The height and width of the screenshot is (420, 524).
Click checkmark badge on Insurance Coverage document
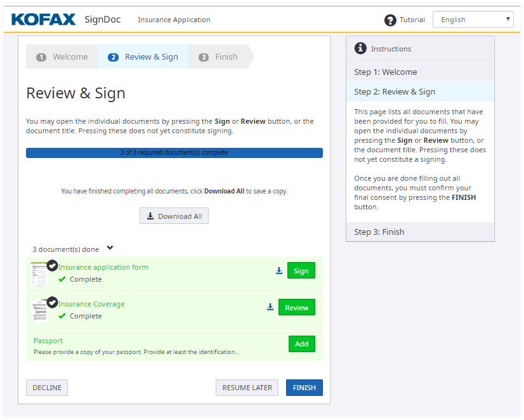tap(52, 302)
